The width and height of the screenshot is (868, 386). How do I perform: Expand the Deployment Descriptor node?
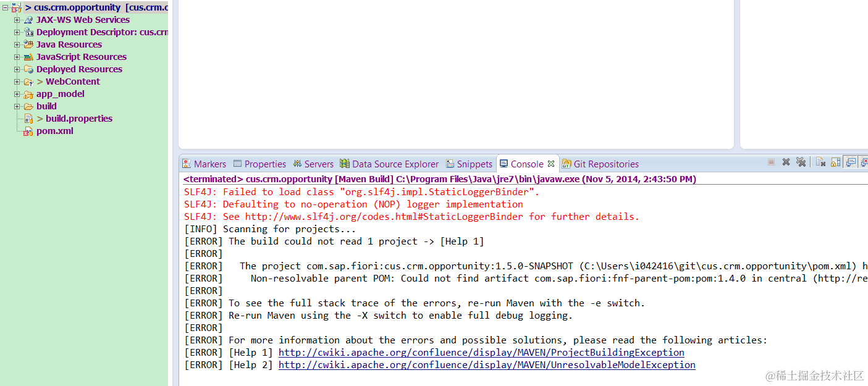point(17,32)
